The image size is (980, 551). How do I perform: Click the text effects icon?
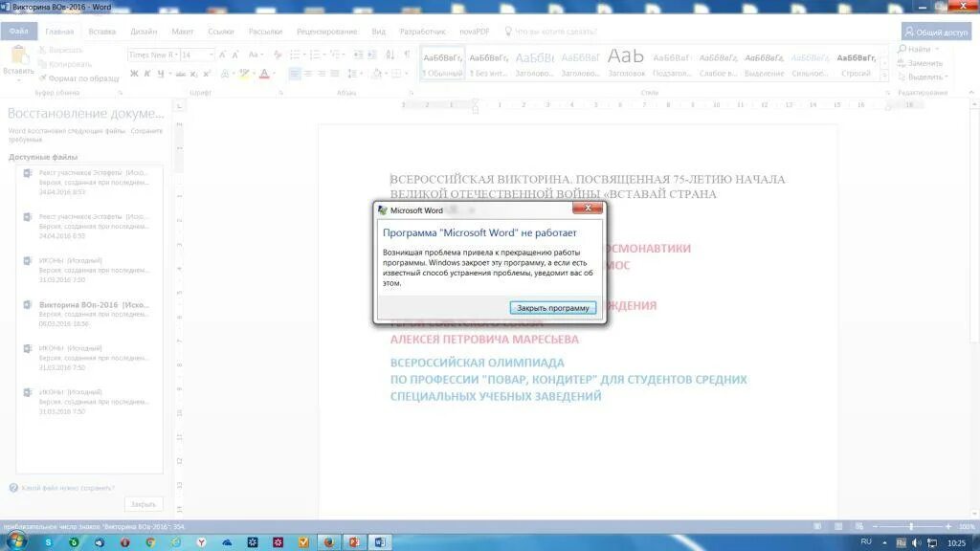click(x=224, y=74)
